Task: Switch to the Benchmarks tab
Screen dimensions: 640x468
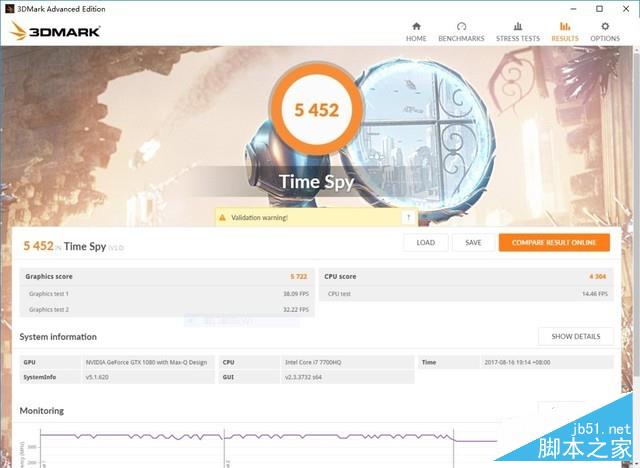Action: [x=461, y=32]
